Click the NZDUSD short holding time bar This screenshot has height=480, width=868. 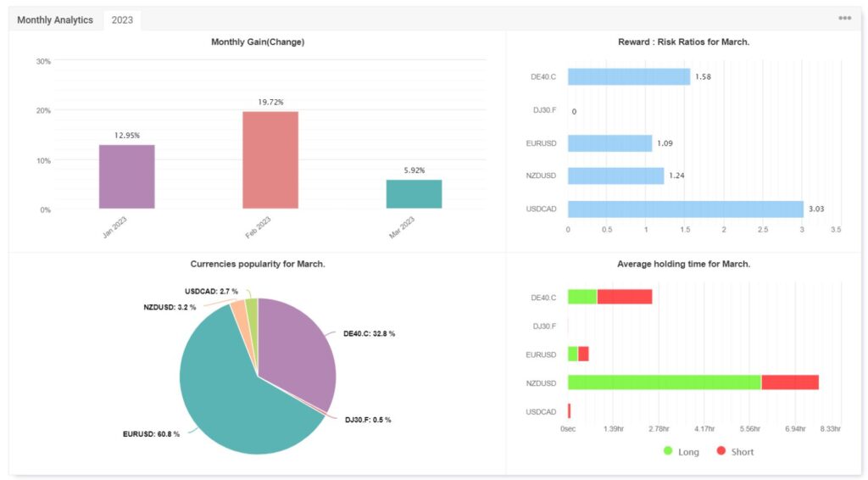coord(789,382)
